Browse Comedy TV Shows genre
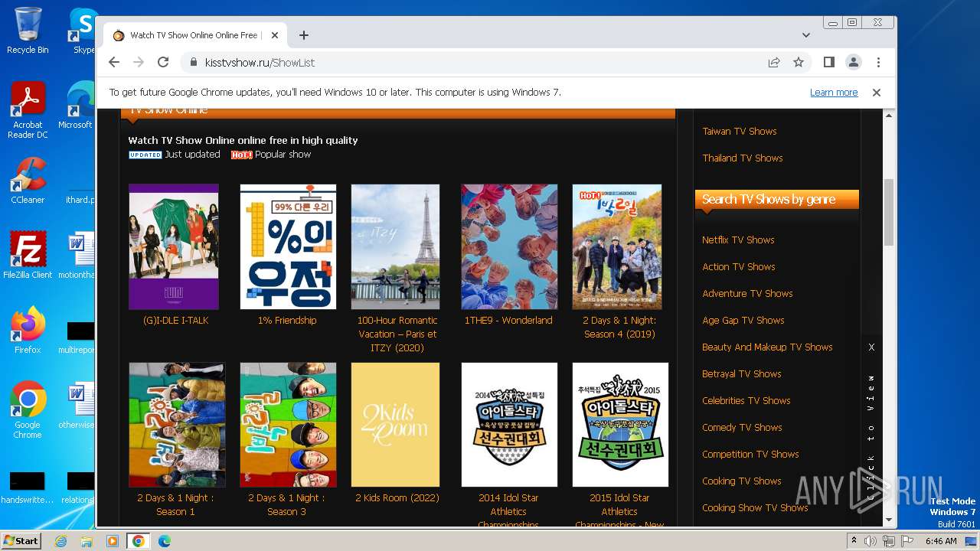Image resolution: width=980 pixels, height=551 pixels. click(742, 428)
